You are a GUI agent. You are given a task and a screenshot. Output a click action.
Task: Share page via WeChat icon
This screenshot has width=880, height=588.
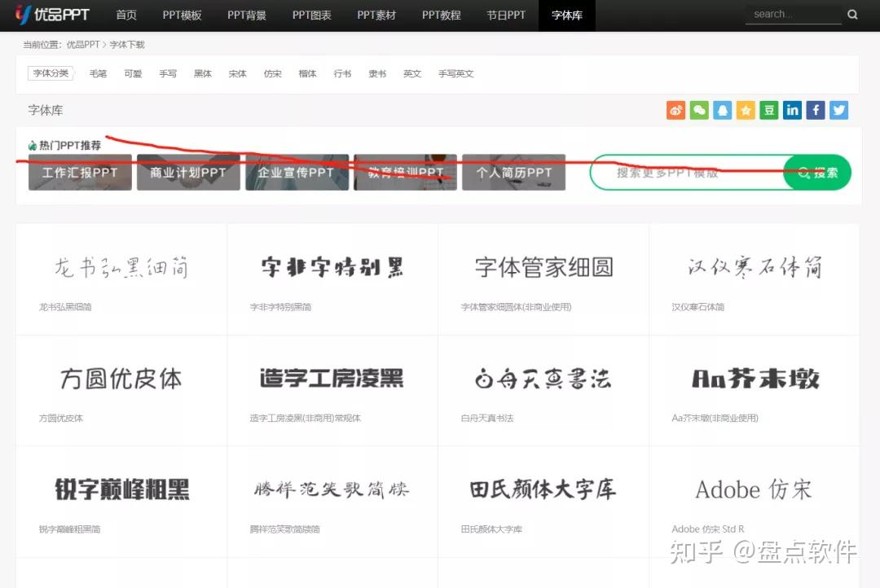click(699, 110)
